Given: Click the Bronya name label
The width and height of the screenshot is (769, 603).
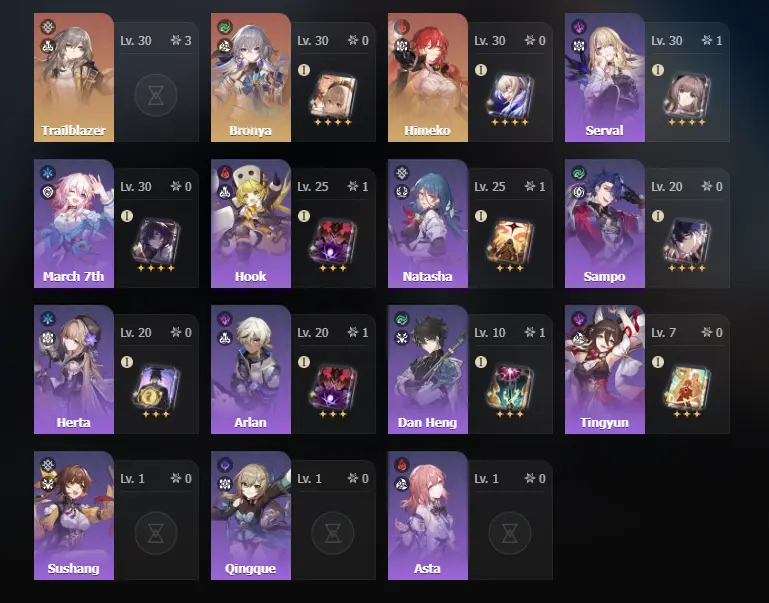Looking at the screenshot, I should (251, 130).
